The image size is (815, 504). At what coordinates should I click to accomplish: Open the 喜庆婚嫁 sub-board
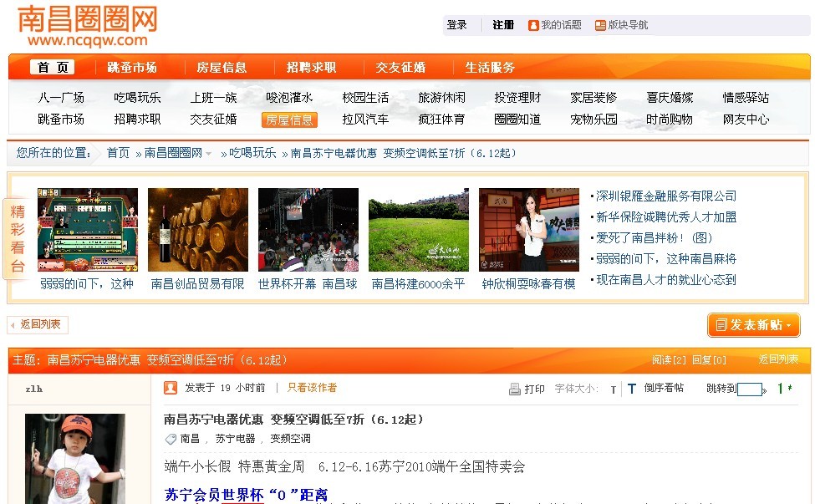[x=670, y=98]
